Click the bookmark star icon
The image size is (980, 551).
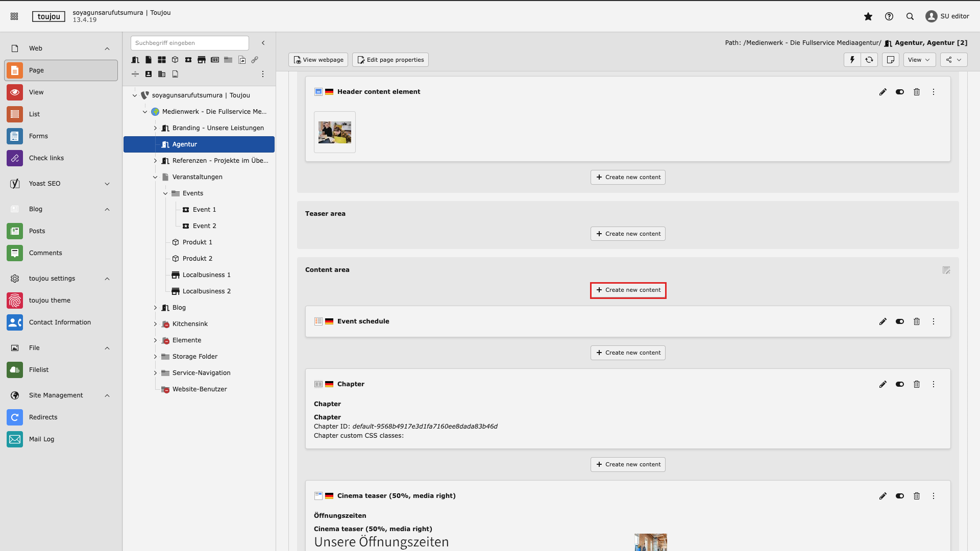click(868, 16)
